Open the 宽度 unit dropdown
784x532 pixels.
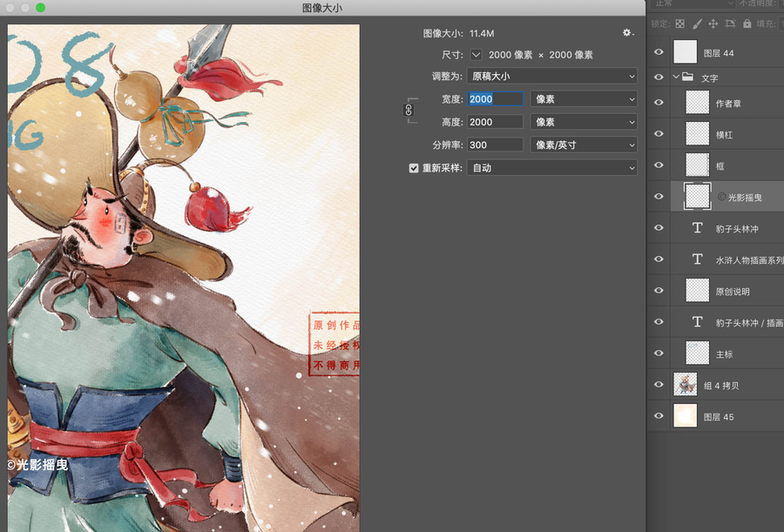[x=584, y=99]
